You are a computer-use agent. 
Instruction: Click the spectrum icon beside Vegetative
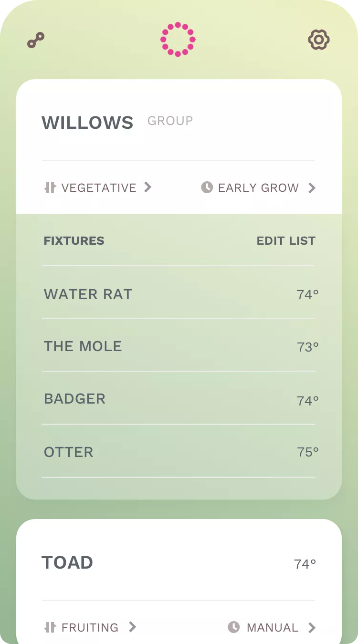coord(50,187)
